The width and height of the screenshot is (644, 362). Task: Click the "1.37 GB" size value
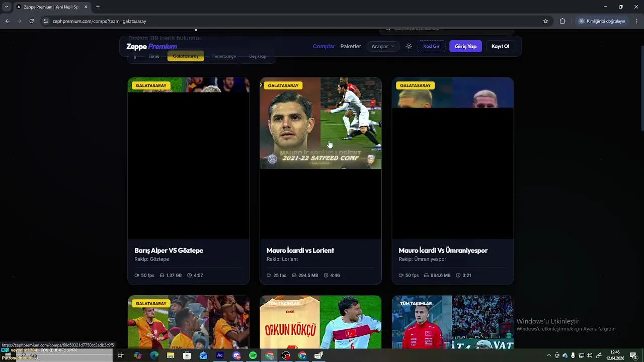coord(174,276)
